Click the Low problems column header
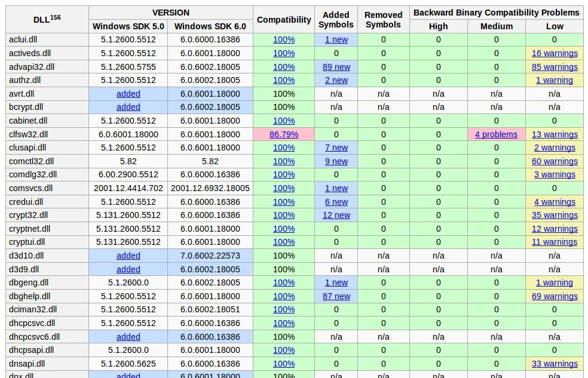588x378 pixels. tap(555, 26)
